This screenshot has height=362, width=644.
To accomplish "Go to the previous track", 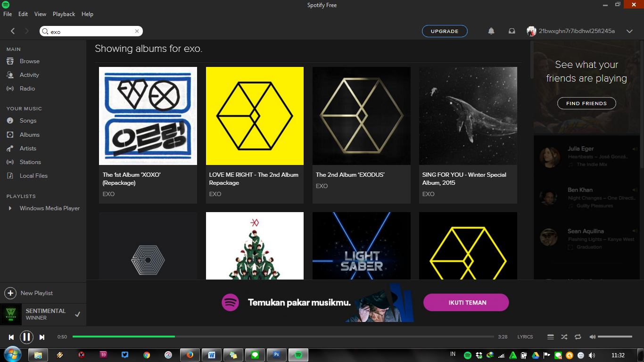I will (x=11, y=337).
